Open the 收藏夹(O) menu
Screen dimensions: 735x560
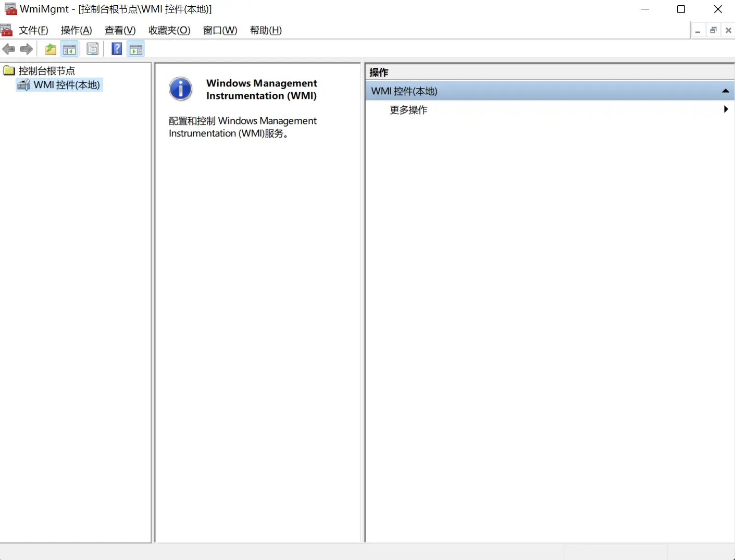pyautogui.click(x=169, y=30)
